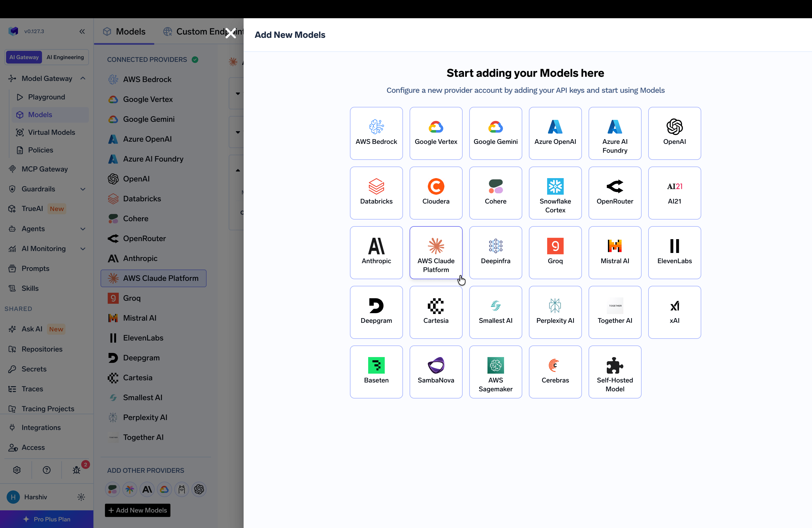Viewport: 812px width, 528px height.
Task: Pick the Together AI provider card
Action: click(615, 312)
